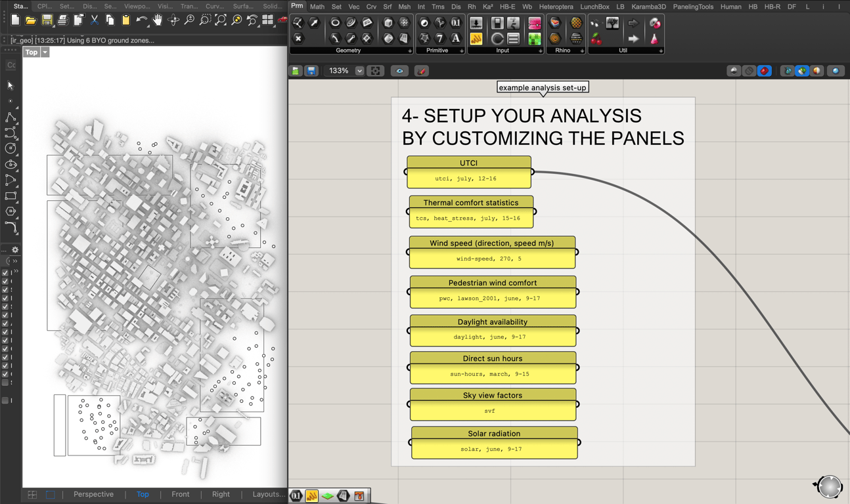
Task: Add the Integer '7' parameter component
Action: [439, 39]
